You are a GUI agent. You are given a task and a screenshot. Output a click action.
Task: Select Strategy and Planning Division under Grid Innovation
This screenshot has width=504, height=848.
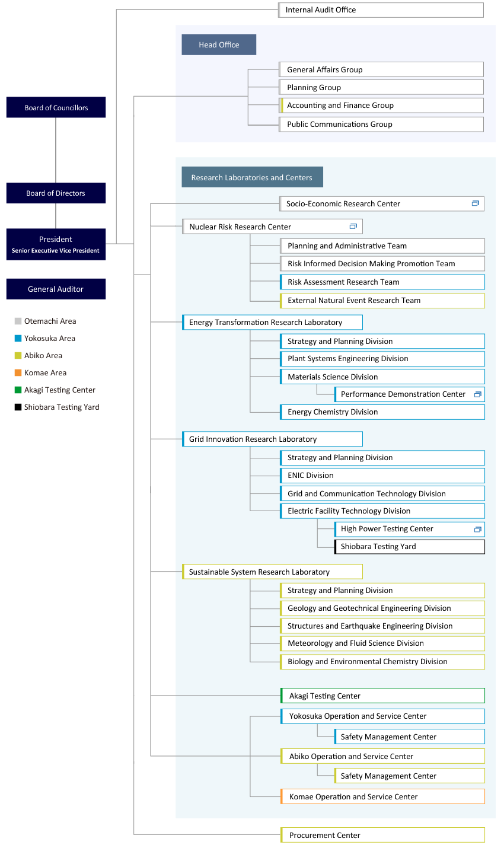tap(382, 458)
